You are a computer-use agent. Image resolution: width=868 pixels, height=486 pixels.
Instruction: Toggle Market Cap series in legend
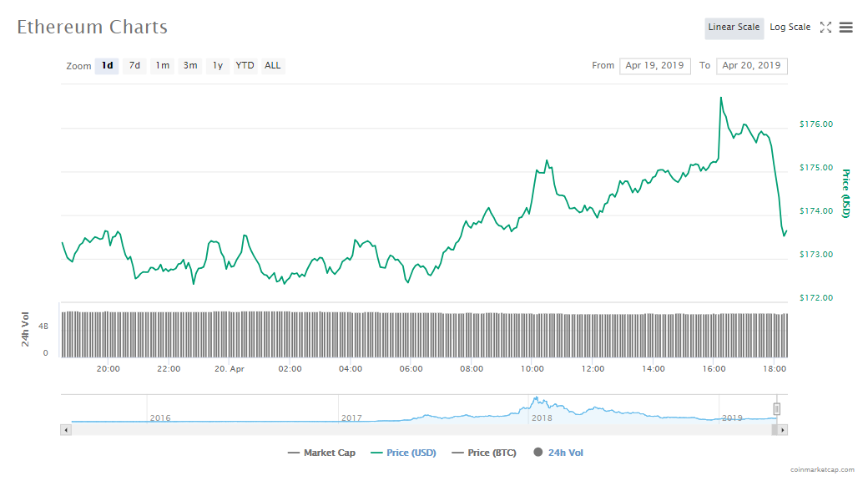pyautogui.click(x=321, y=453)
